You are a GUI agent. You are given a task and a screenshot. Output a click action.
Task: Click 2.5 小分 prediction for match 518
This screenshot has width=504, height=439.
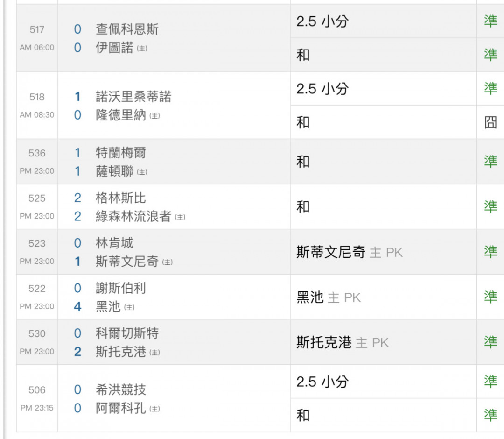tap(322, 89)
